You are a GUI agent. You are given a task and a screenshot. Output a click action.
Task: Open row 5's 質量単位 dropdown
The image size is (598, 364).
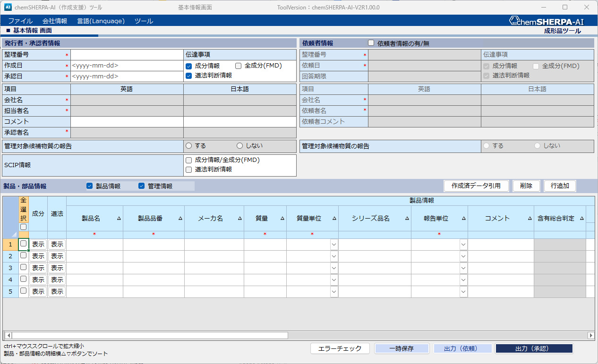click(x=334, y=292)
